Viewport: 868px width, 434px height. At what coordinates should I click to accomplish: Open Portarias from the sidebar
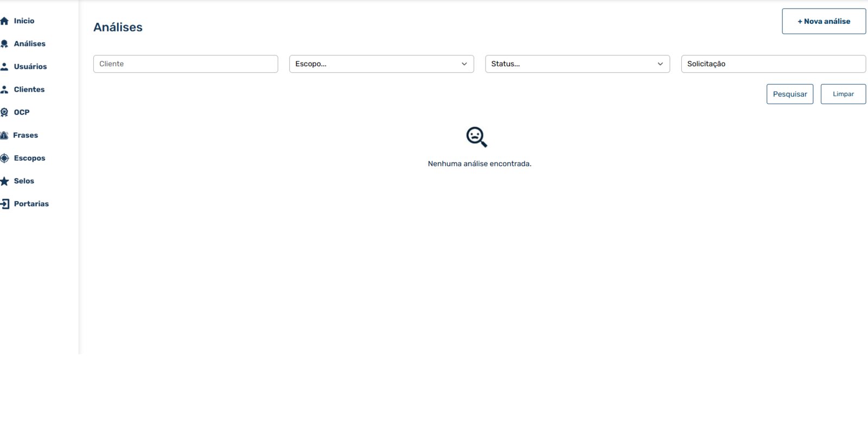31,203
